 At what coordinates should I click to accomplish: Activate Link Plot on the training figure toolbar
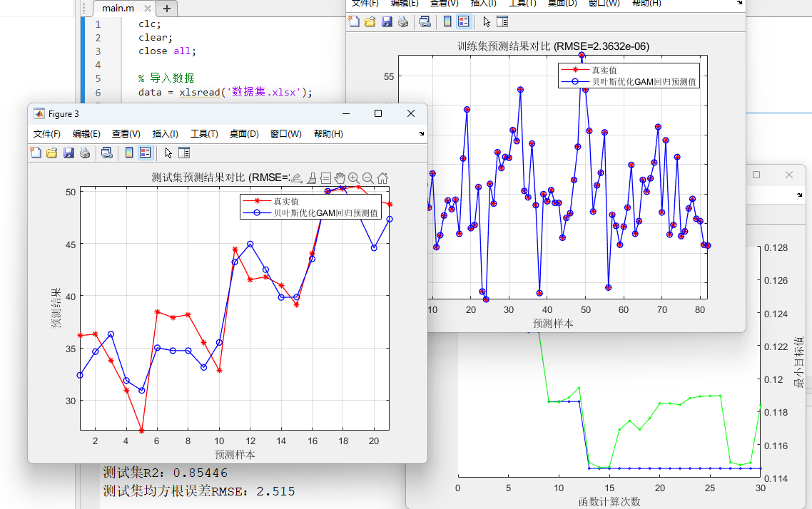pyautogui.click(x=425, y=22)
